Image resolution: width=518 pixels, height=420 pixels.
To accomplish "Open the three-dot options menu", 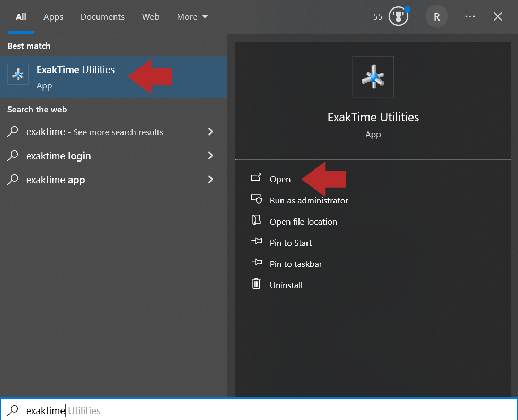I will (x=470, y=16).
